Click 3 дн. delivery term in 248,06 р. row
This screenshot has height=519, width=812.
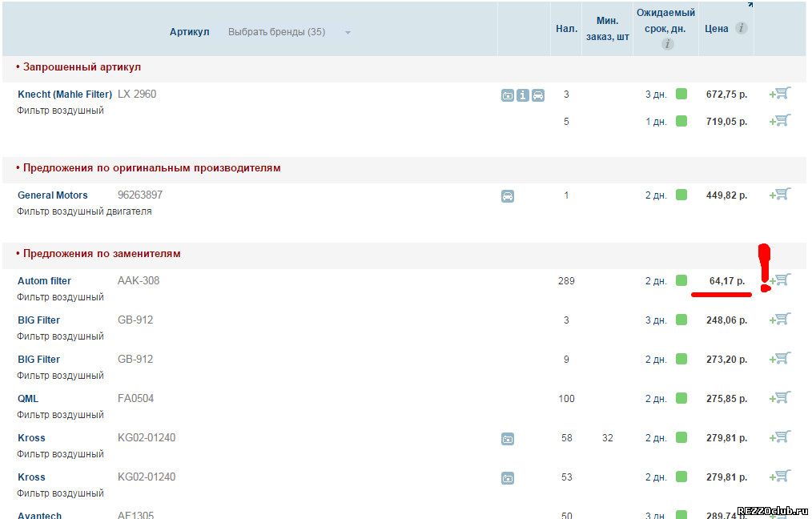656,320
